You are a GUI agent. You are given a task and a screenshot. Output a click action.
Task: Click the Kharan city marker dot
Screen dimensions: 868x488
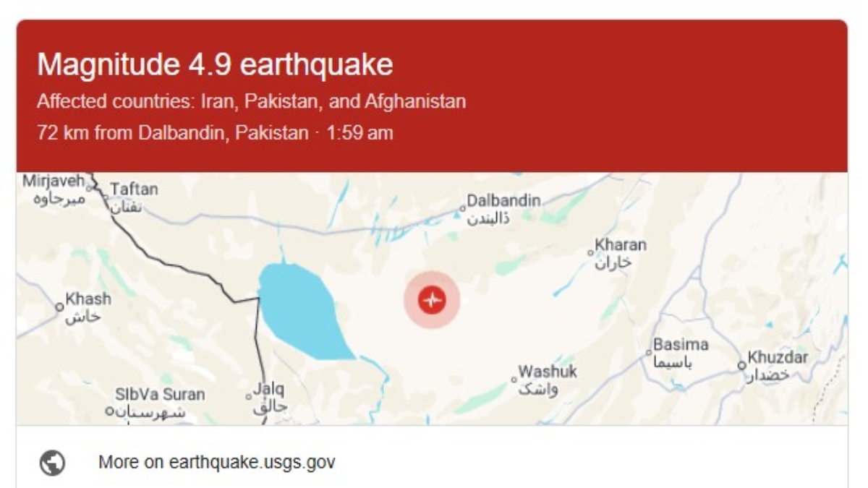pos(591,252)
